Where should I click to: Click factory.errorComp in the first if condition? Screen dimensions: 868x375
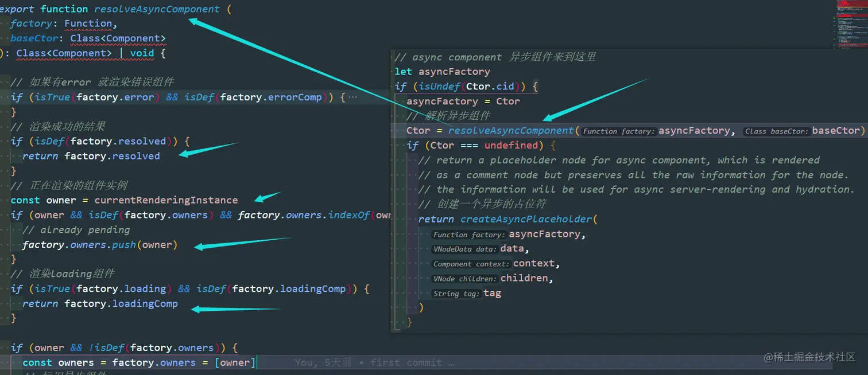271,97
